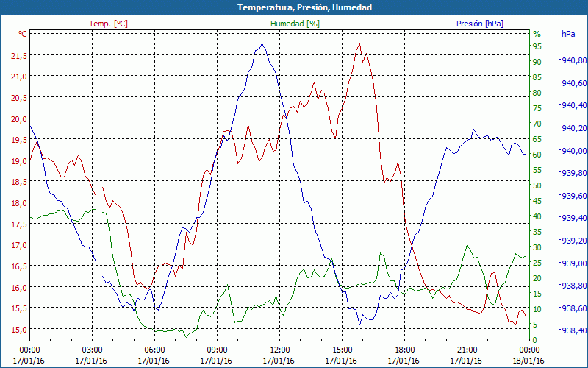Pick the 15,0 temperature axis value
Screen dimensions: 588x368
point(19,330)
